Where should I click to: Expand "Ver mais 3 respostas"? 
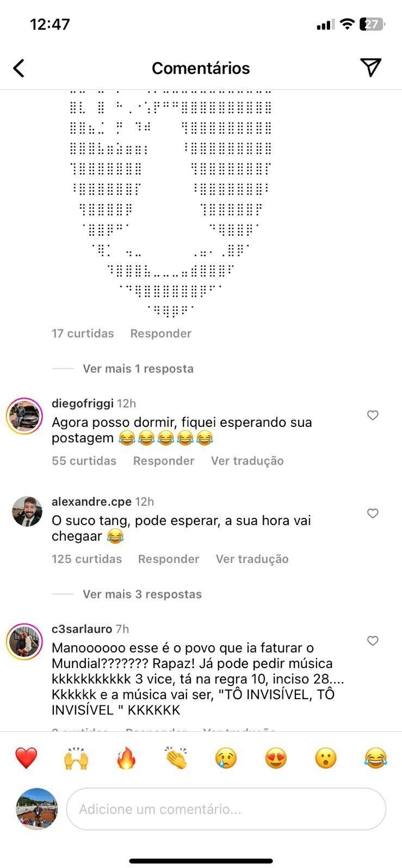(x=143, y=594)
